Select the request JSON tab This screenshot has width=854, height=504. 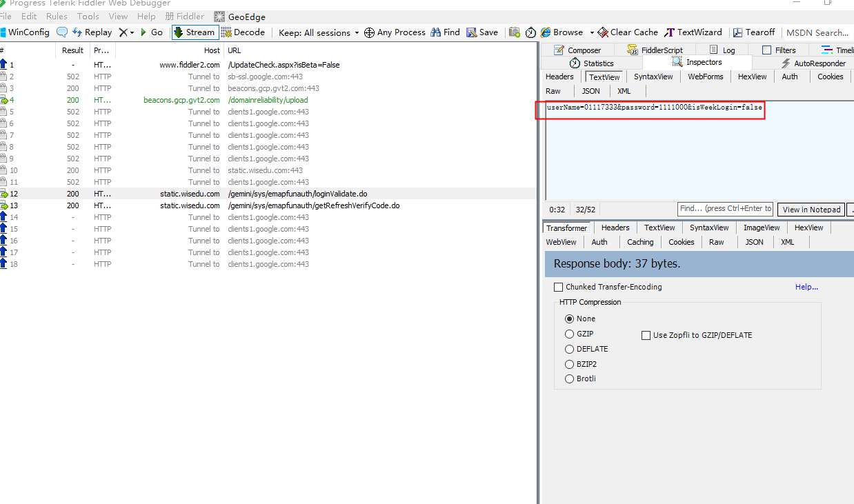click(x=590, y=91)
